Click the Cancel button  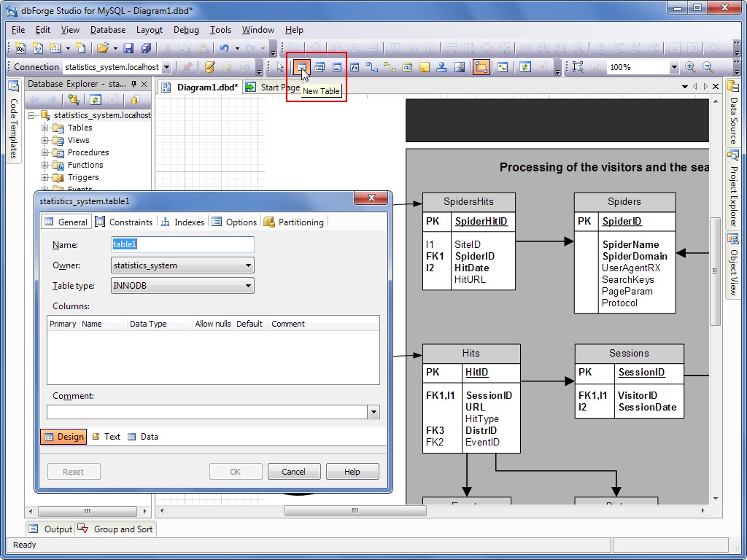point(293,472)
